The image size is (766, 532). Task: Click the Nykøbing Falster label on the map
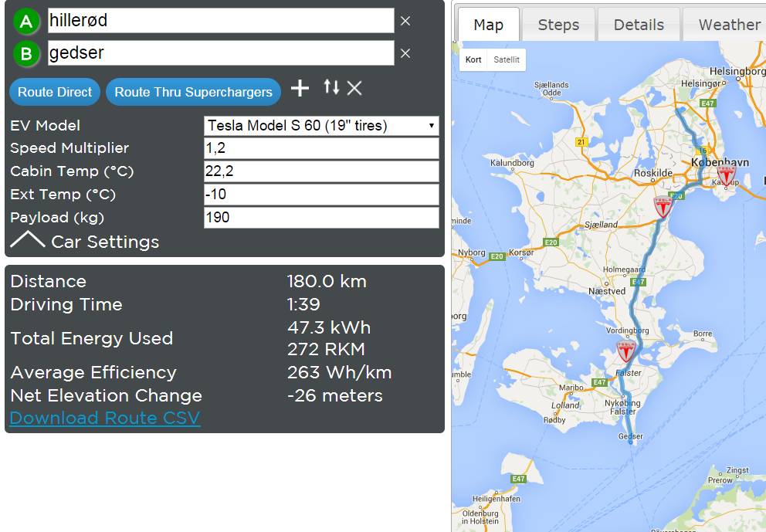pos(622,407)
